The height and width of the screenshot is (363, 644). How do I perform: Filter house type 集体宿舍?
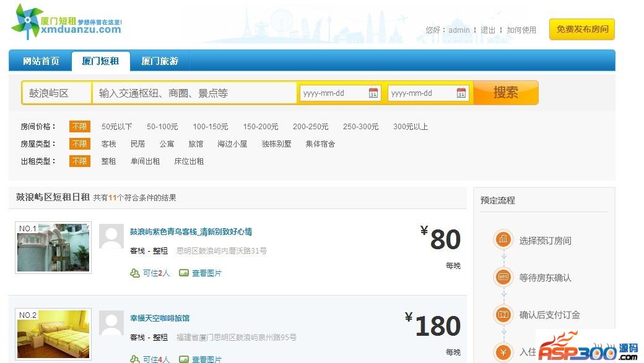point(320,144)
